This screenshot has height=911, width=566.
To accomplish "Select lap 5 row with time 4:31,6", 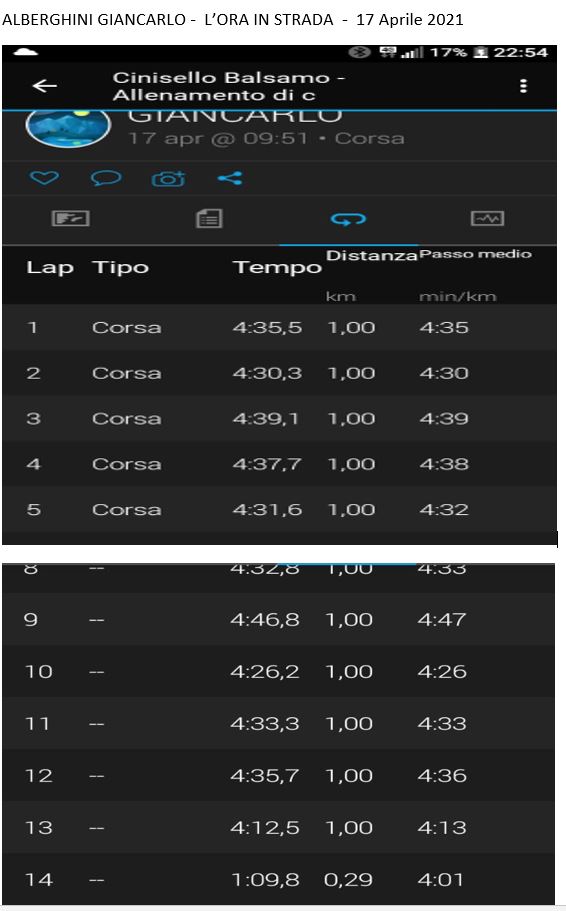I will pyautogui.click(x=280, y=510).
